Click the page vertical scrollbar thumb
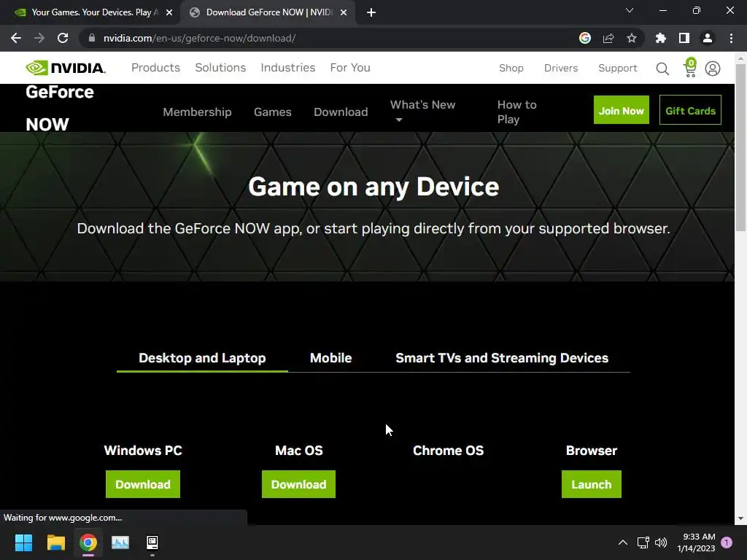The image size is (747, 560). click(x=740, y=147)
